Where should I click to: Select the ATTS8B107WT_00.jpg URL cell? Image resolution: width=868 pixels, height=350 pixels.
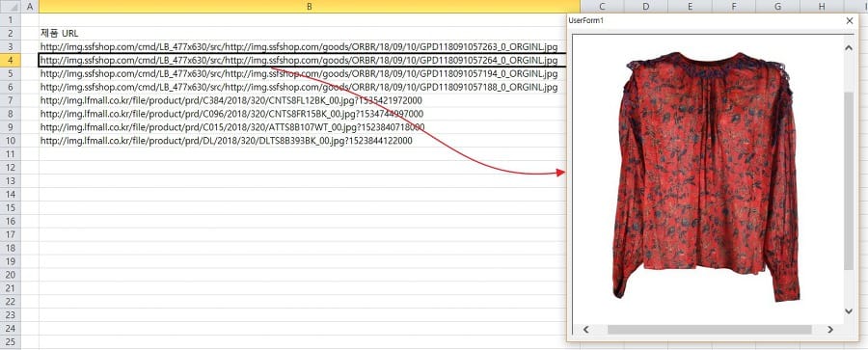pyautogui.click(x=310, y=127)
